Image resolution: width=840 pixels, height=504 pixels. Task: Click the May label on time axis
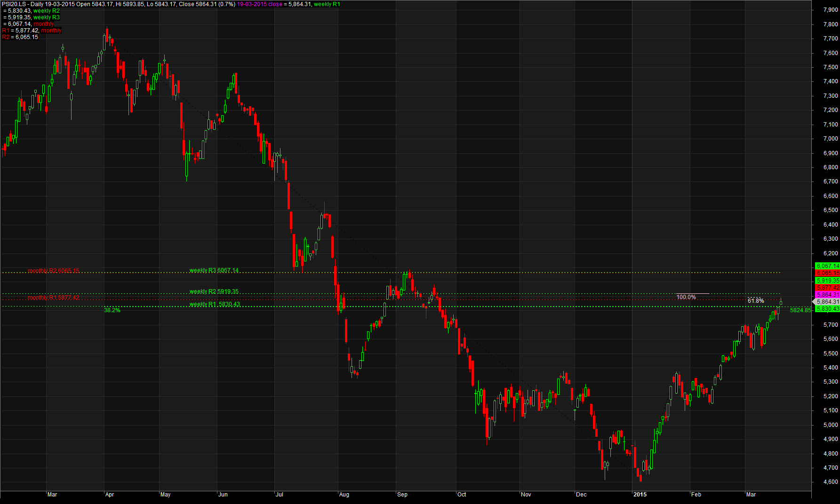(x=165, y=495)
